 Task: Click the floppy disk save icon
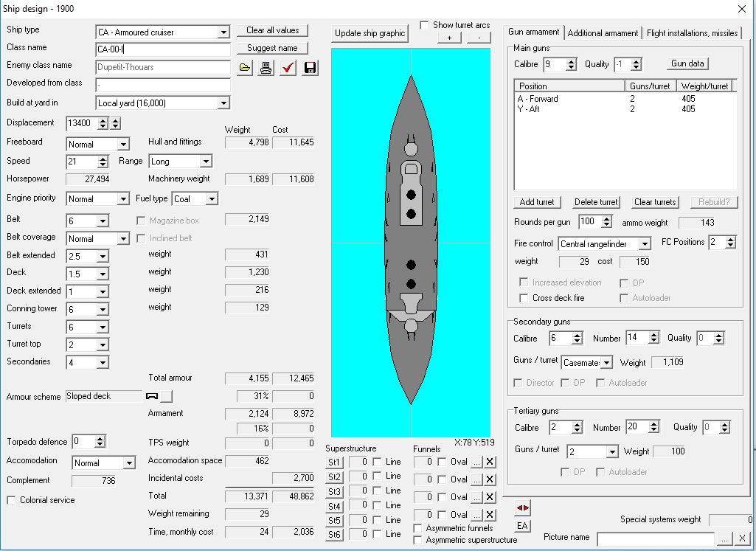[x=310, y=68]
